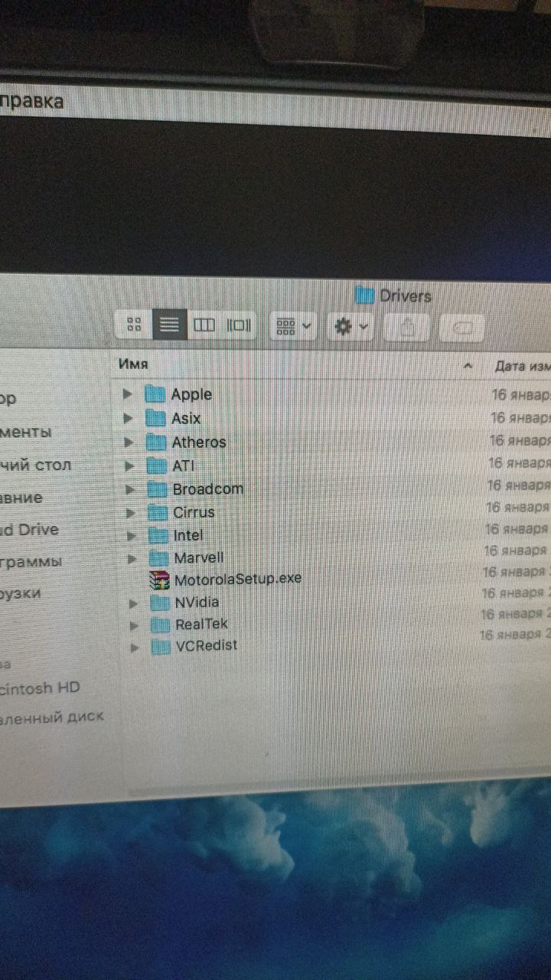Select the VCRedist folder name
551x980 pixels.
pyautogui.click(x=206, y=645)
